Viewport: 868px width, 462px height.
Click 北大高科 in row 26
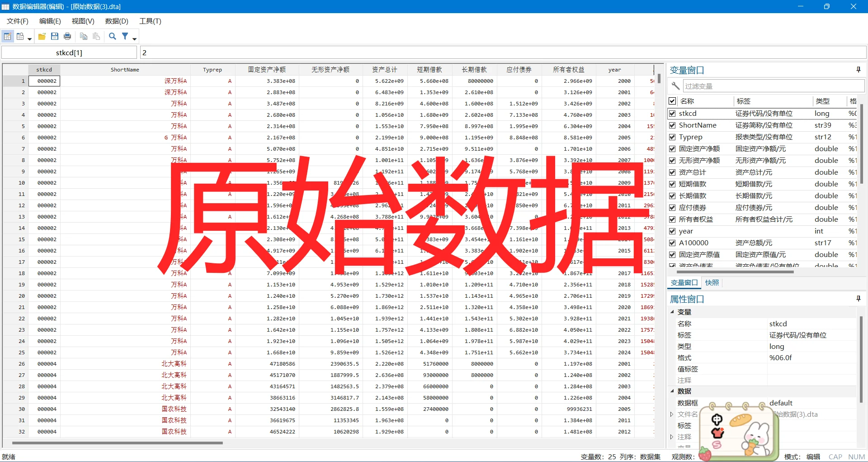[x=174, y=364]
